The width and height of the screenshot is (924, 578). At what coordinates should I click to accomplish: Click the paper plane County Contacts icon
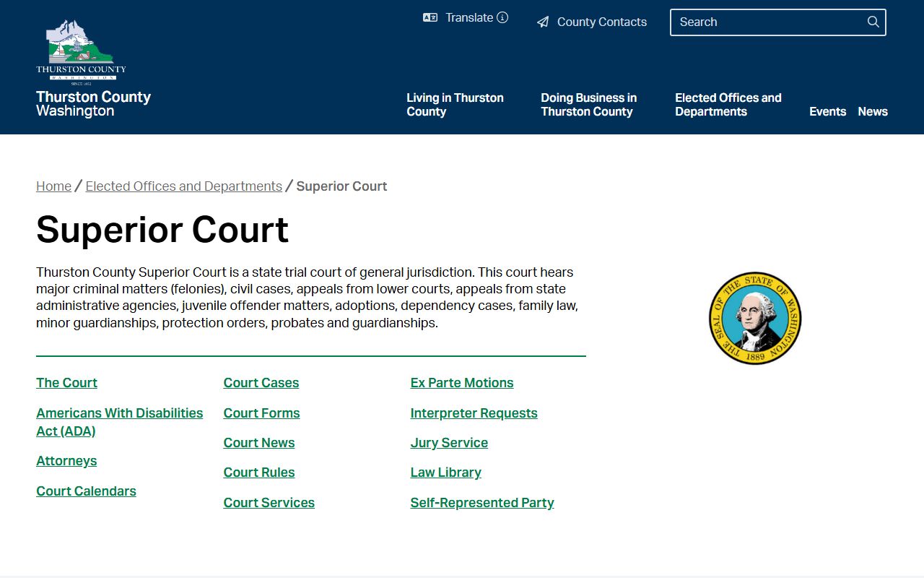pos(543,22)
